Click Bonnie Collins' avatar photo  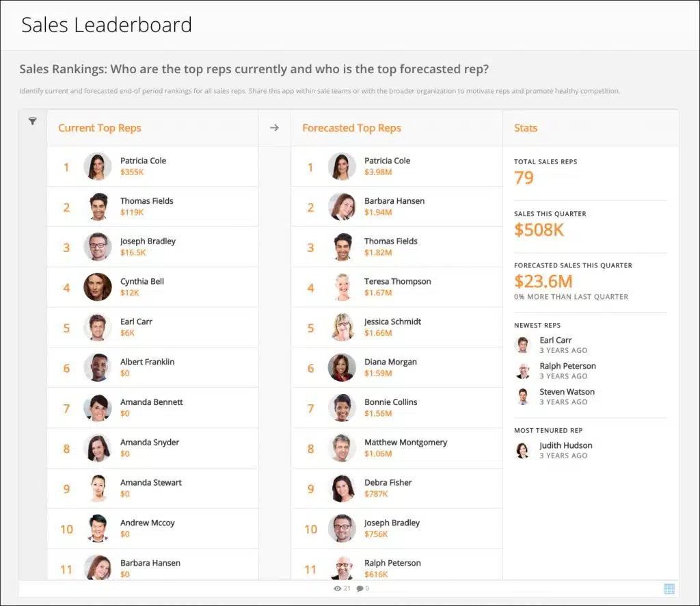pyautogui.click(x=342, y=408)
